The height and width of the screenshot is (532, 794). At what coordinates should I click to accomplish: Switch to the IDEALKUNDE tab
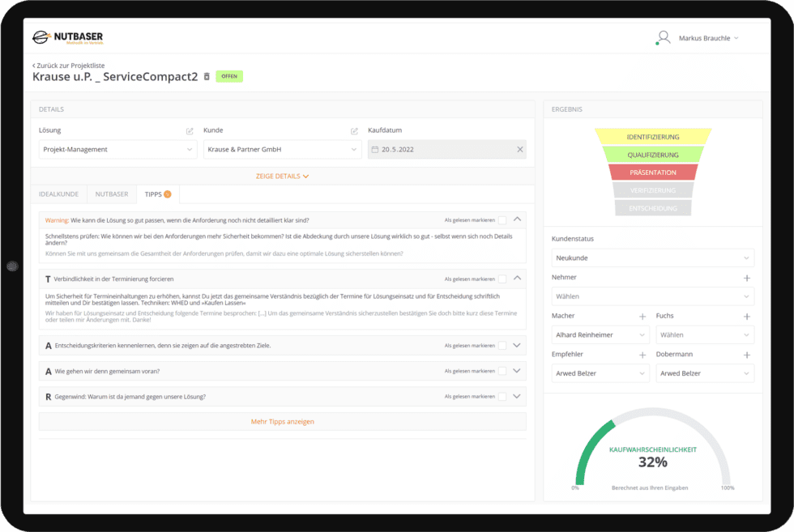[58, 194]
